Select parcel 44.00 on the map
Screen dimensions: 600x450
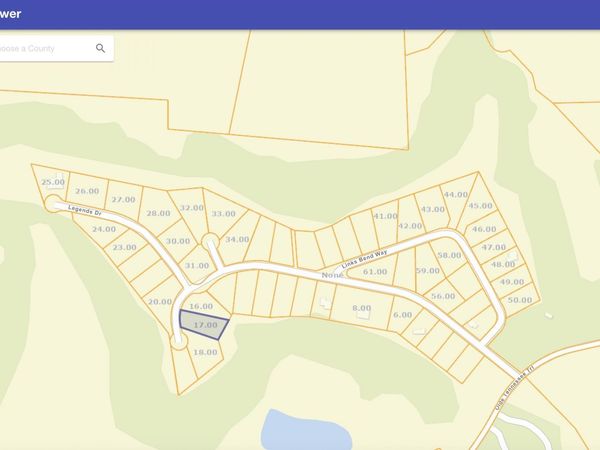tap(456, 194)
